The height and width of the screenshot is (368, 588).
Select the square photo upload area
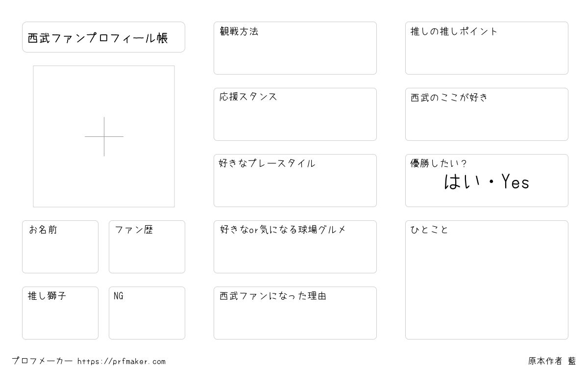tap(104, 136)
